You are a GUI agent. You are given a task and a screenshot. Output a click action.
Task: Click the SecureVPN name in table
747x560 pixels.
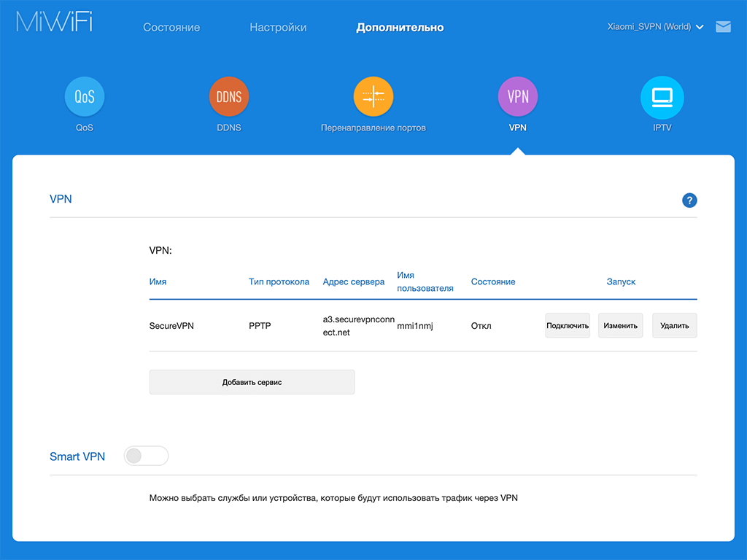171,326
